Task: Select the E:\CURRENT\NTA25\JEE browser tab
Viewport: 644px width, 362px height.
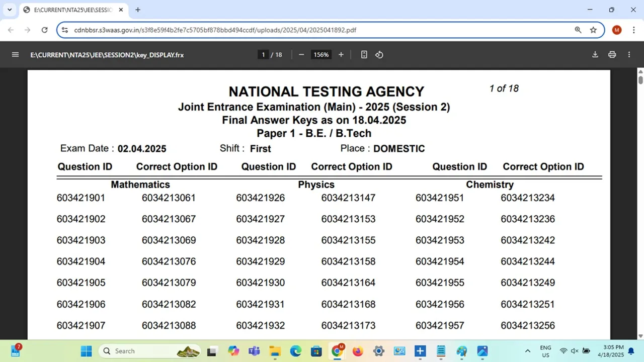Action: (x=73, y=10)
